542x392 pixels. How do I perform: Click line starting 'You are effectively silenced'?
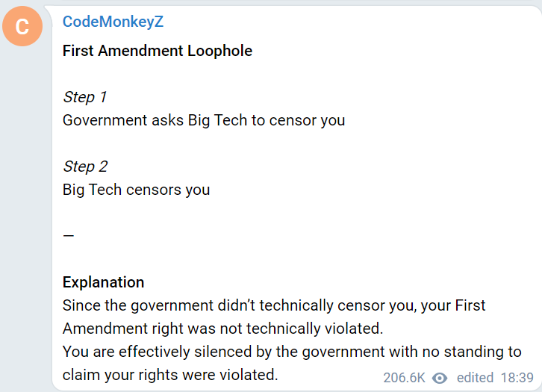(292, 352)
